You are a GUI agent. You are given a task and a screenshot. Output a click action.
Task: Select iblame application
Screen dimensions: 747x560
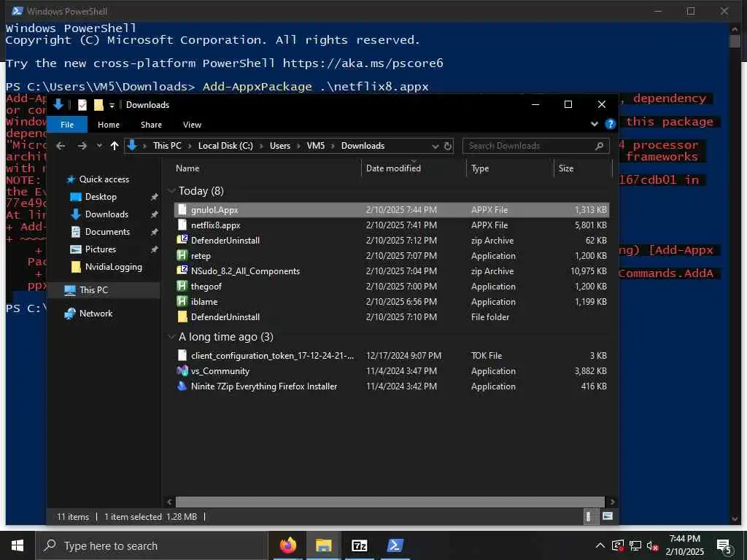coord(392,301)
